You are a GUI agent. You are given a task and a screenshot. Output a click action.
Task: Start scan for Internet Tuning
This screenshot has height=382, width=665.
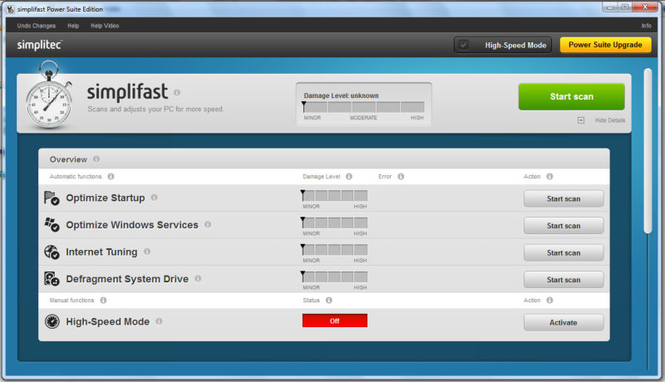[563, 253]
